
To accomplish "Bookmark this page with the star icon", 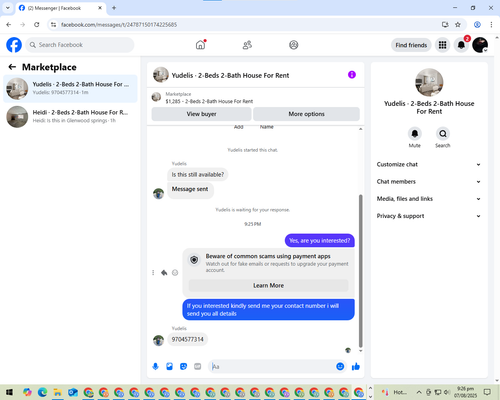I will click(x=458, y=25).
